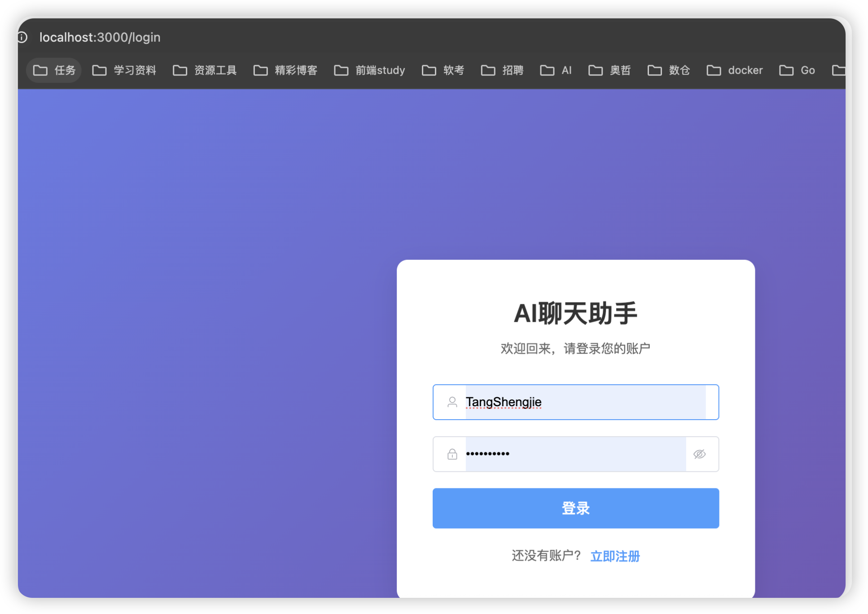Open the 资源工具 bookmark folder

(x=205, y=70)
